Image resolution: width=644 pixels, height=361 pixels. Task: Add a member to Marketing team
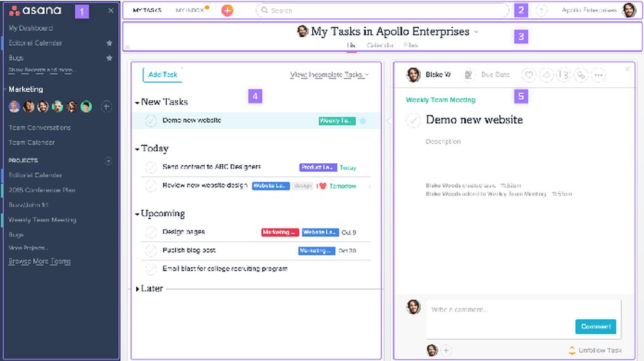(x=107, y=107)
